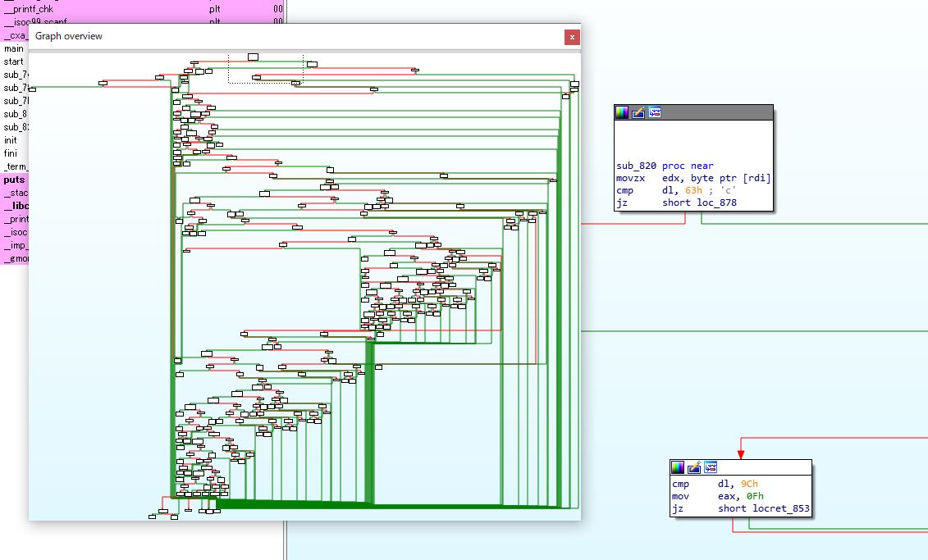
Task: Click the pencil icon on the cmp dl, 9Ch node
Action: click(x=694, y=467)
